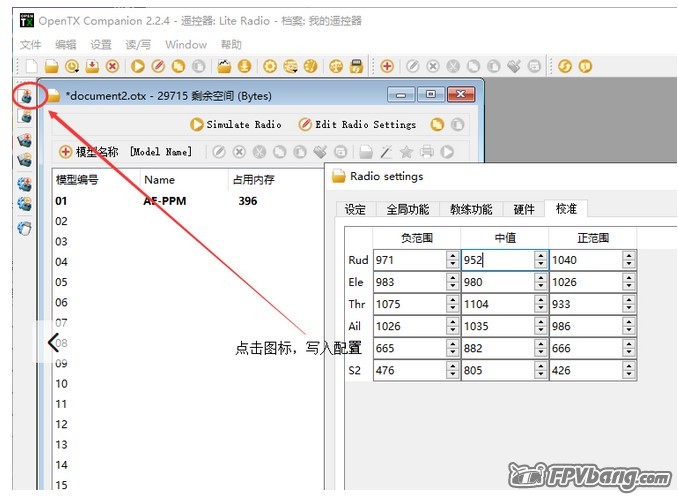Image resolution: width=678 pixels, height=499 pixels.
Task: Decrease Ele 负范围 value with down arrow
Action: 452,287
